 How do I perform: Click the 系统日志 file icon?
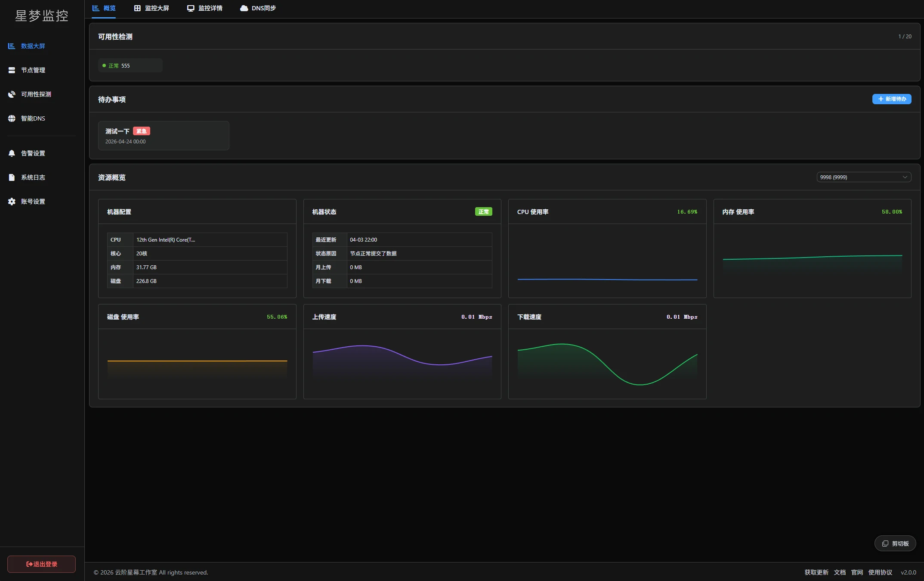(x=12, y=177)
